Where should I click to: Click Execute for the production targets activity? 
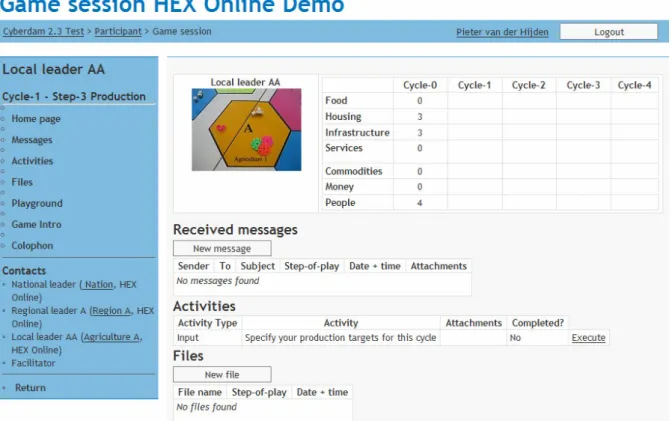tap(588, 337)
